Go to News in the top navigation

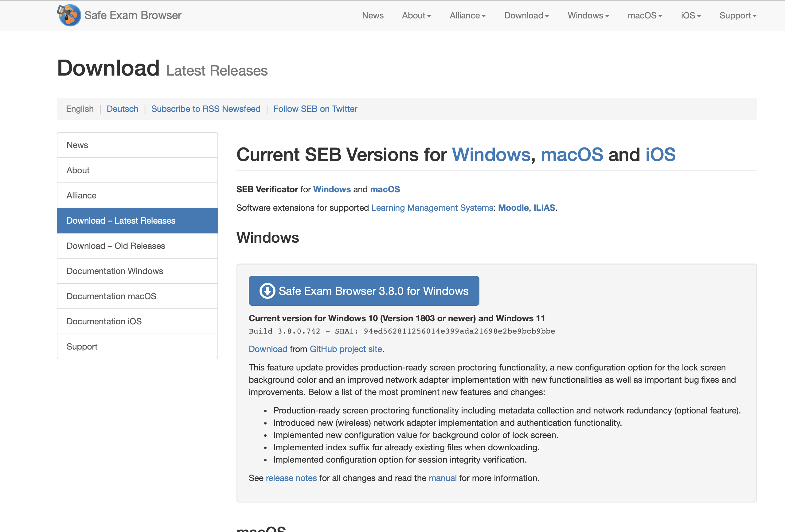tap(373, 16)
